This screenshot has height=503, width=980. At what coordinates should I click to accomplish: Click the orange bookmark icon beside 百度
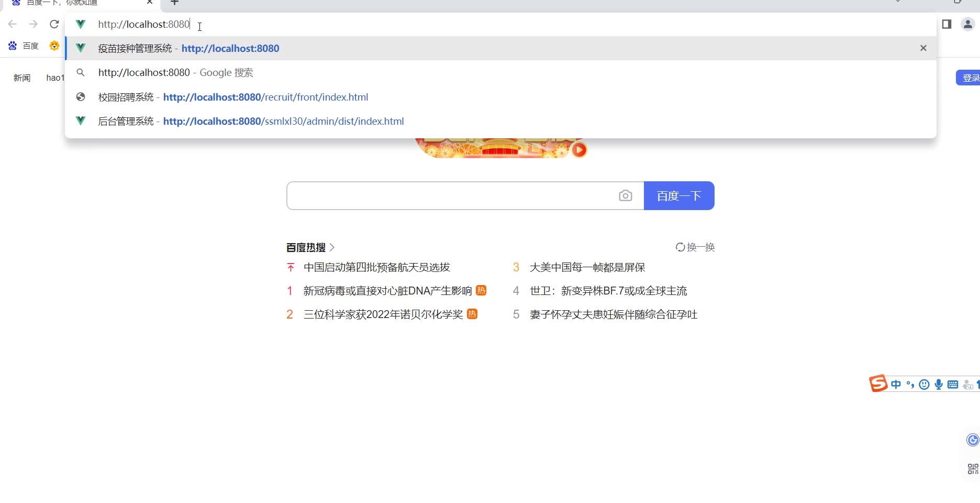[x=54, y=46]
